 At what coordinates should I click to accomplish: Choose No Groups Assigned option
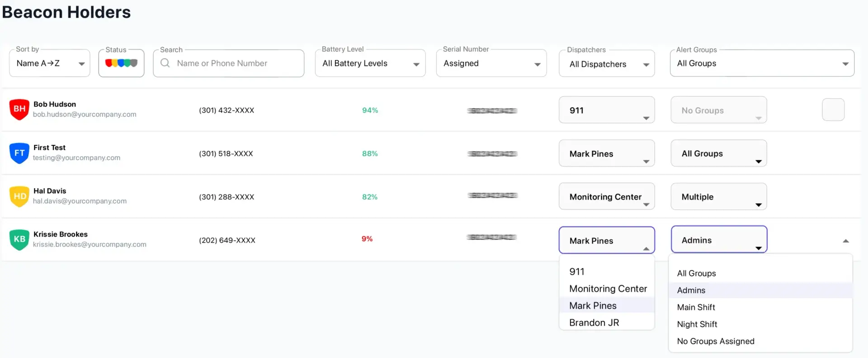point(716,341)
